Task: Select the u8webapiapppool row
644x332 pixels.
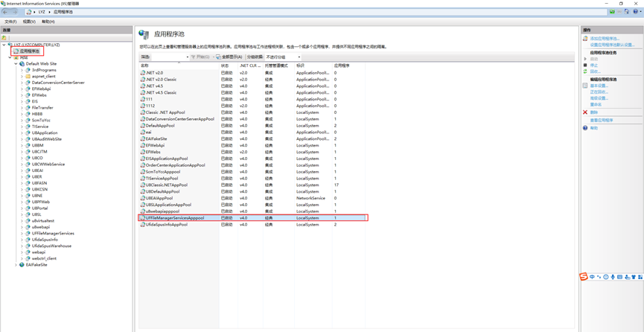Action: [252, 211]
